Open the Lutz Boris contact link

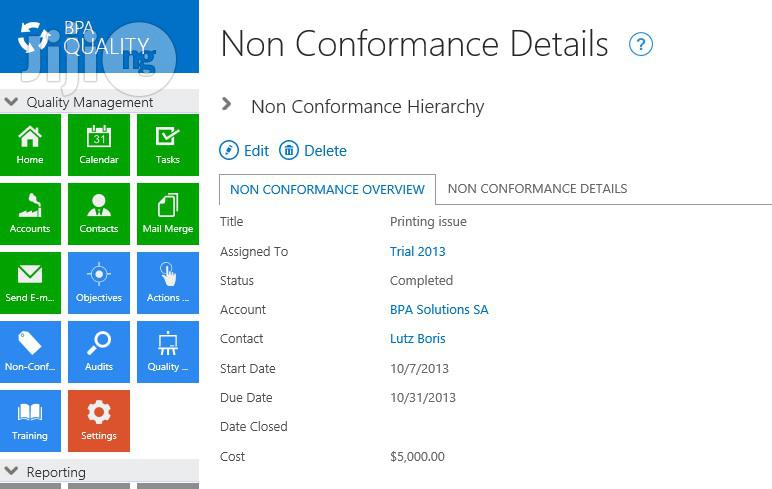point(418,338)
